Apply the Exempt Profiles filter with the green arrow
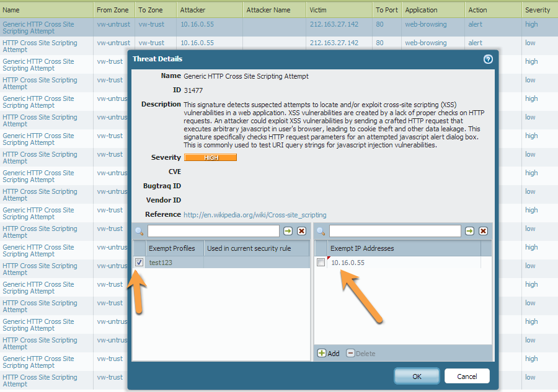558x392 pixels. (288, 231)
